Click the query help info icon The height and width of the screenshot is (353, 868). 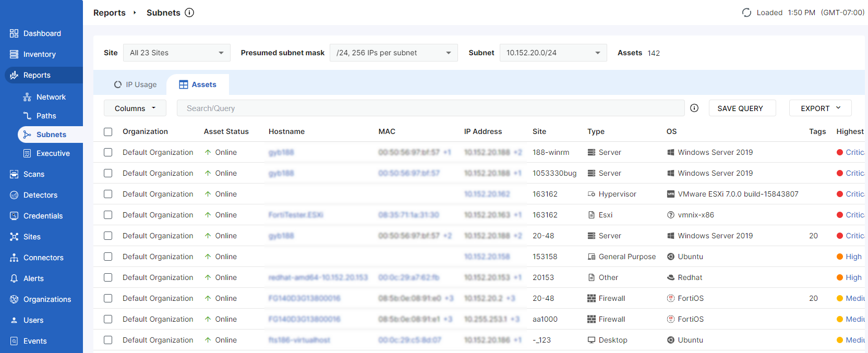[694, 108]
